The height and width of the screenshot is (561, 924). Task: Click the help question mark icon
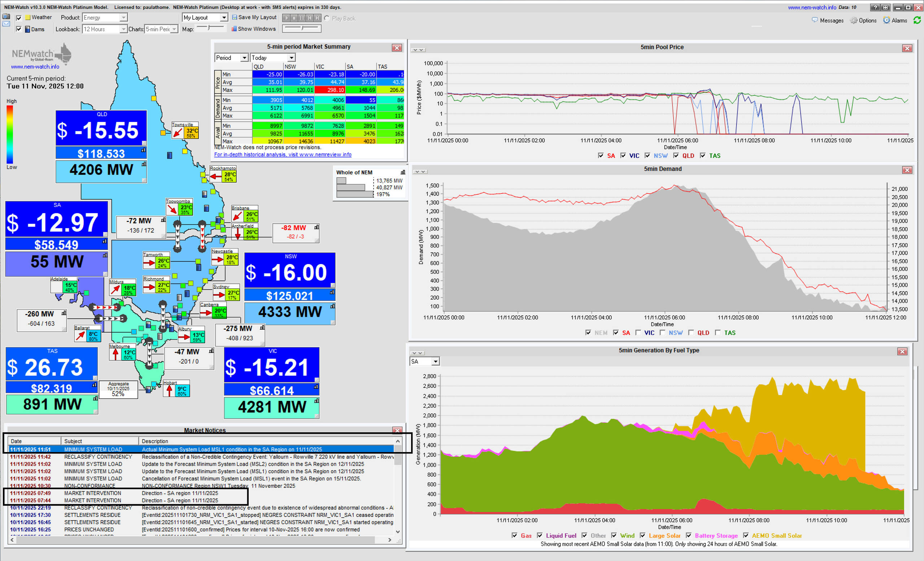(875, 8)
